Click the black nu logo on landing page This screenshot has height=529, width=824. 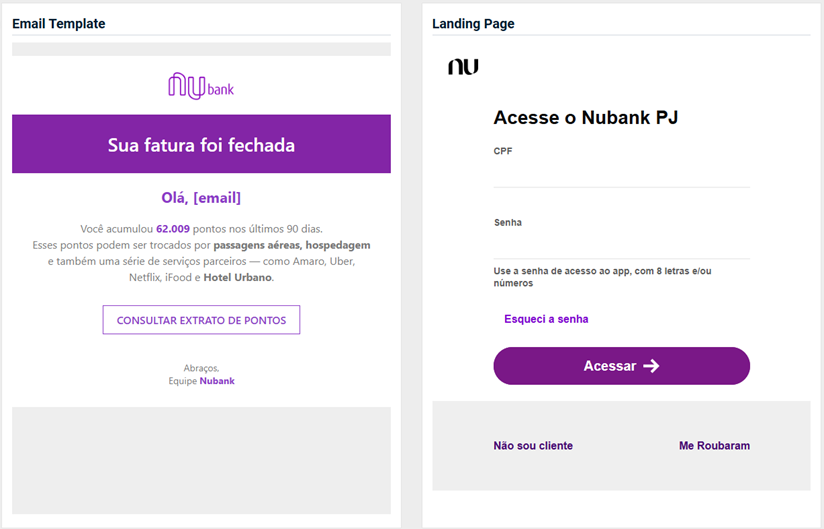click(x=463, y=67)
